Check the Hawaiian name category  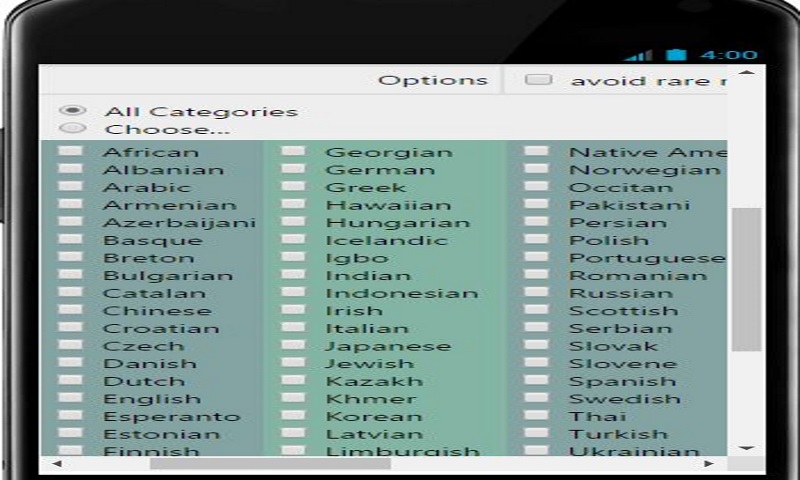point(293,205)
